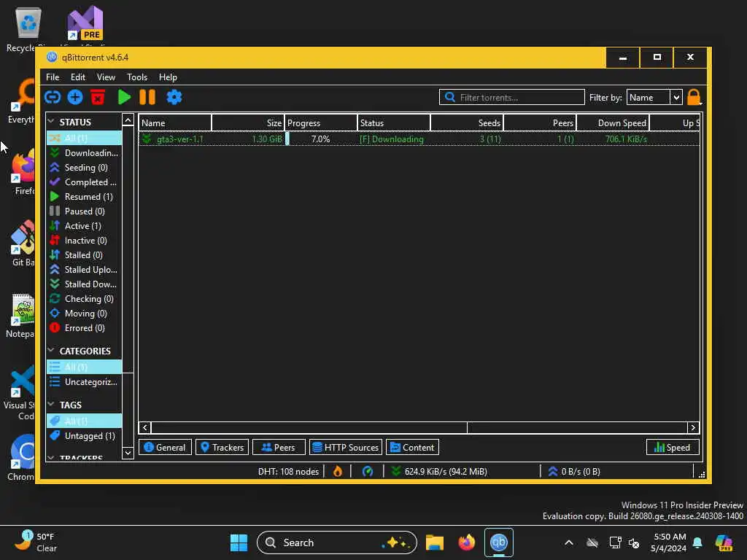This screenshot has width=747, height=560.
Task: Resume torrents with the green play icon
Action: click(x=124, y=97)
